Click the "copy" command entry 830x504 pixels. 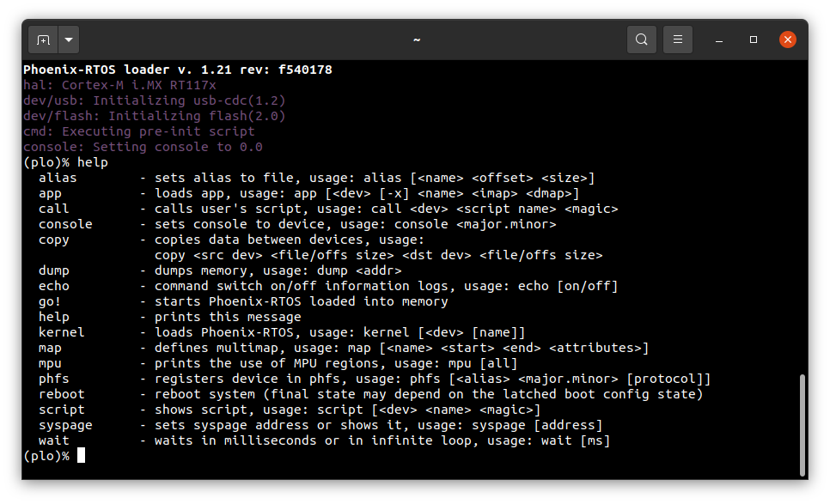click(x=53, y=240)
